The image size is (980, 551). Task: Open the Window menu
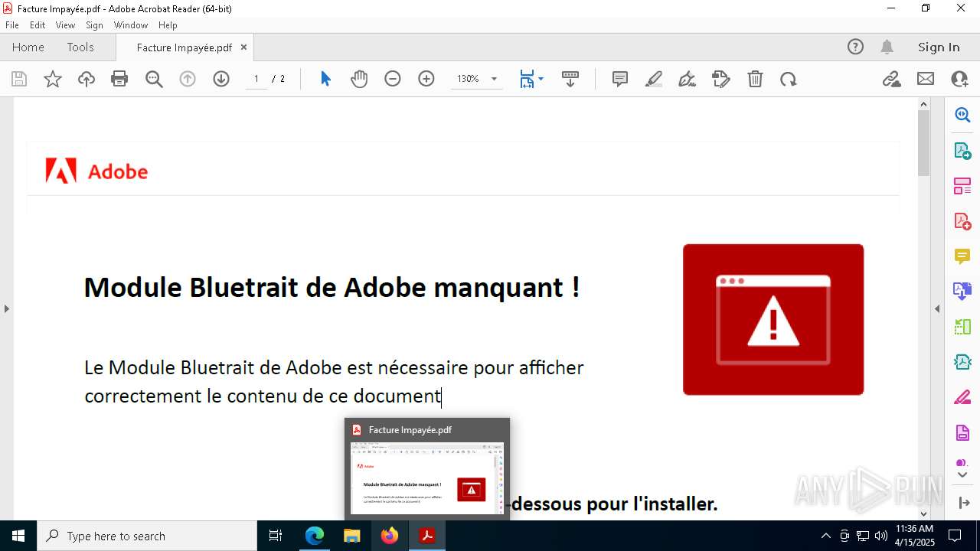point(131,25)
